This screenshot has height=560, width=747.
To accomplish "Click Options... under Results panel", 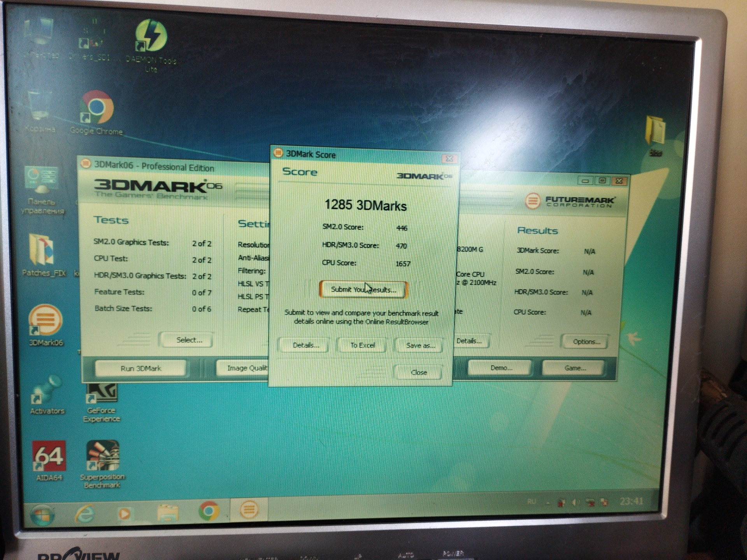I will (585, 342).
